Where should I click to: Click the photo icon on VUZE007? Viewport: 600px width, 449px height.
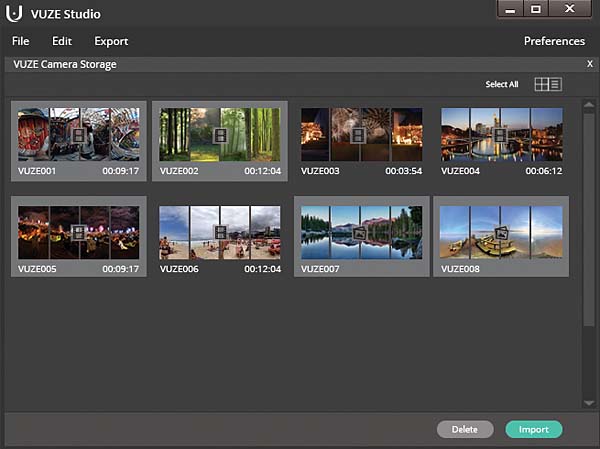pyautogui.click(x=359, y=233)
